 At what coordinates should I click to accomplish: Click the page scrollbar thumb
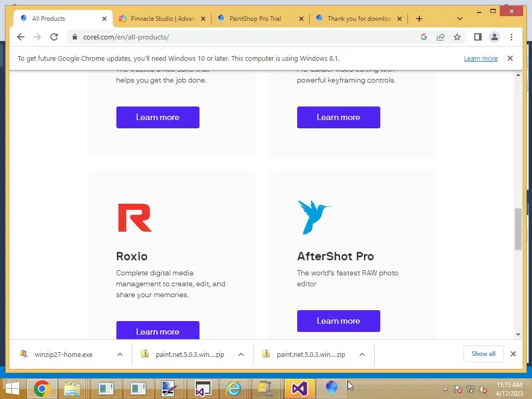[x=518, y=229]
